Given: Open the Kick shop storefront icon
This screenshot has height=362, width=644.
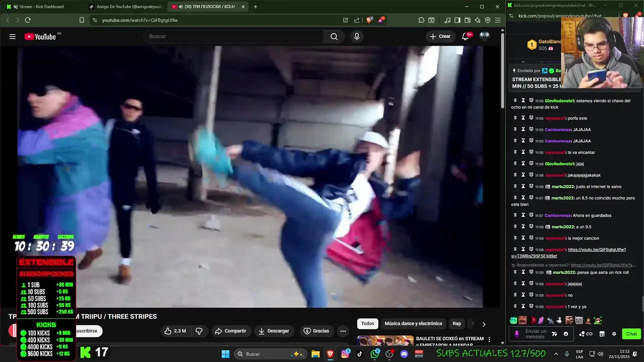Looking at the screenshot, I should pyautogui.click(x=602, y=334).
